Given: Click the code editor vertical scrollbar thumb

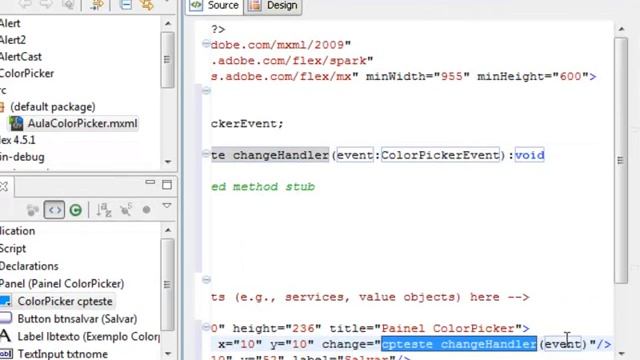Looking at the screenshot, I should pyautogui.click(x=620, y=160).
